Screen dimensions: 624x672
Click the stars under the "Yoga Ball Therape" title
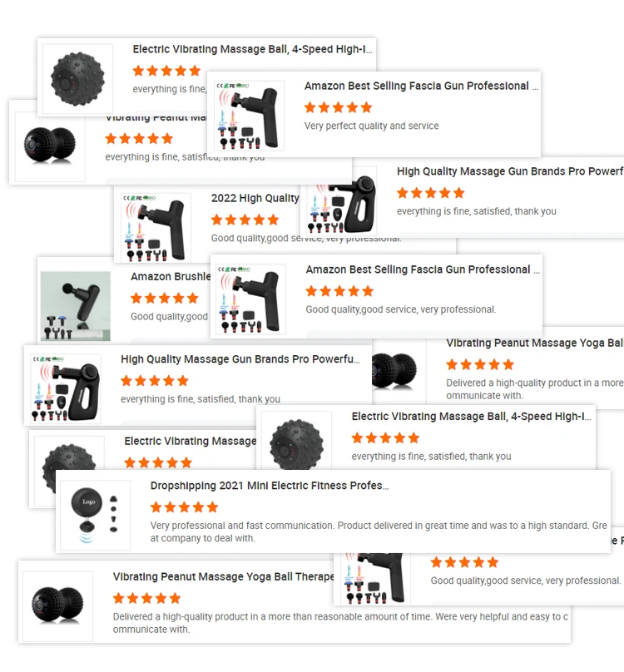[146, 599]
